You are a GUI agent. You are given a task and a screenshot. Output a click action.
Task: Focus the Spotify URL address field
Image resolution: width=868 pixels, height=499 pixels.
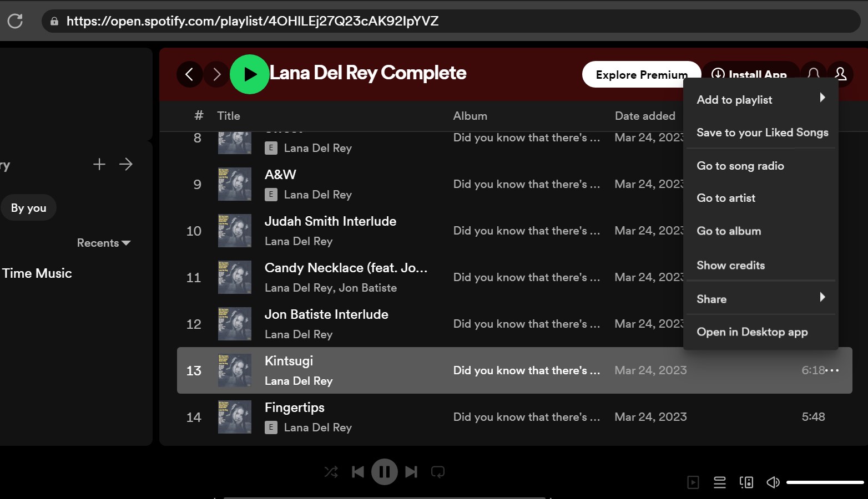tap(451, 21)
